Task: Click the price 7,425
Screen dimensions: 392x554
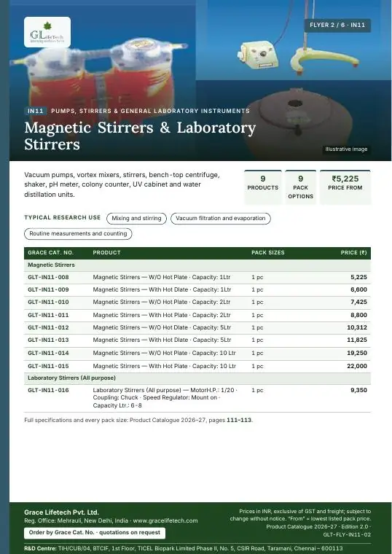Action: point(358,302)
